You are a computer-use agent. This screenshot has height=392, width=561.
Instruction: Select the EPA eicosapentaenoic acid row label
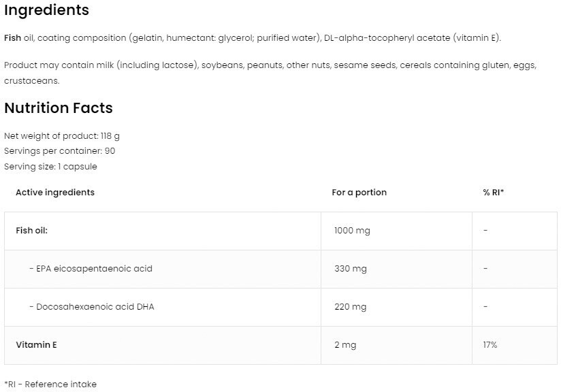(x=91, y=269)
